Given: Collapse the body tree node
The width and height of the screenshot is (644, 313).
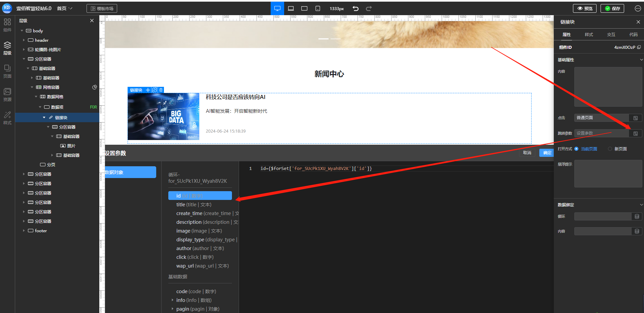Looking at the screenshot, I should [x=22, y=31].
